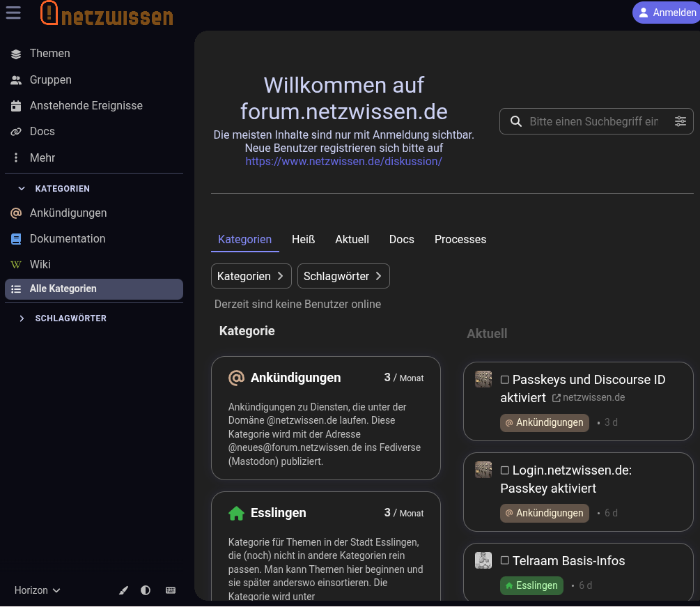The image size is (700, 607).
Task: Open the netzwissen.de/diskussion link
Action: coord(344,161)
